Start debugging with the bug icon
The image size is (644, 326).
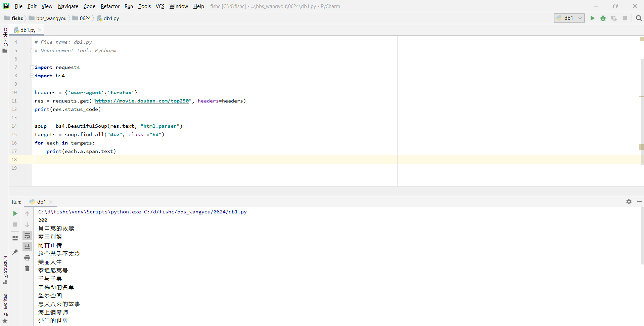click(x=603, y=18)
